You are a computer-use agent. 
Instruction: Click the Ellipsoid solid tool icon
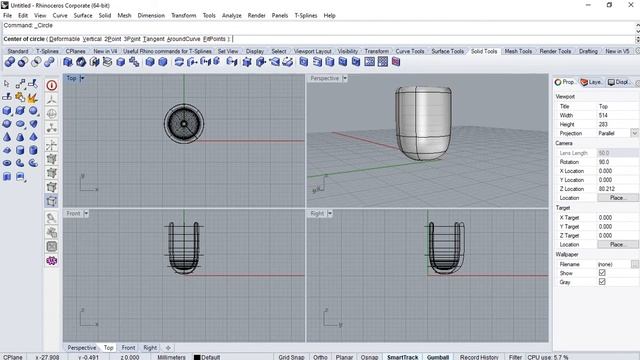coord(20,124)
